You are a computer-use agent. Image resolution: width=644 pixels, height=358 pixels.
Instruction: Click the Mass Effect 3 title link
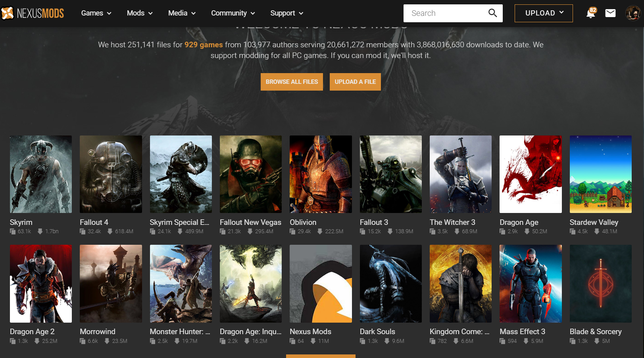(x=522, y=331)
